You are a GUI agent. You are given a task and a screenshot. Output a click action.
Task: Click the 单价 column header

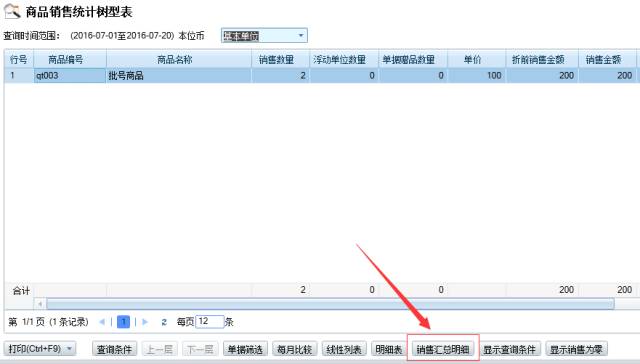[477, 60]
